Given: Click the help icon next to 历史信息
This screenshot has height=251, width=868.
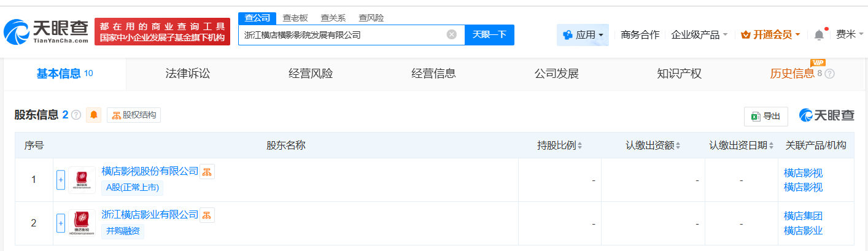Looking at the screenshot, I should click(x=829, y=74).
